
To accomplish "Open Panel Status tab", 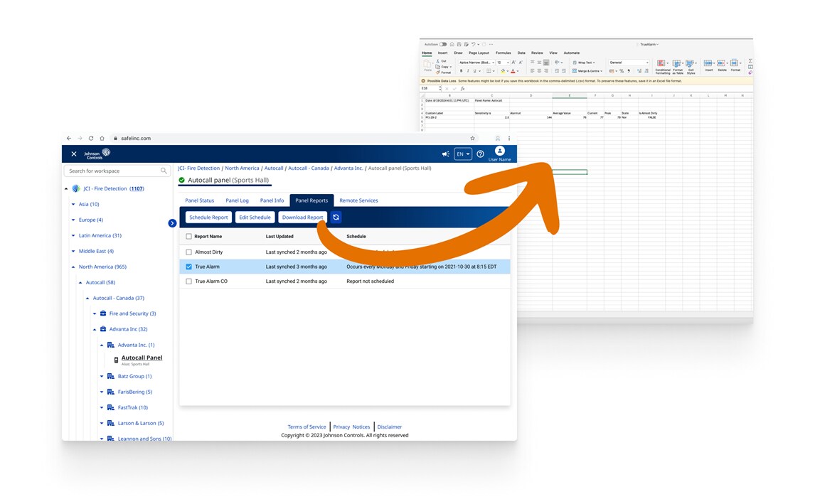I will click(x=200, y=200).
